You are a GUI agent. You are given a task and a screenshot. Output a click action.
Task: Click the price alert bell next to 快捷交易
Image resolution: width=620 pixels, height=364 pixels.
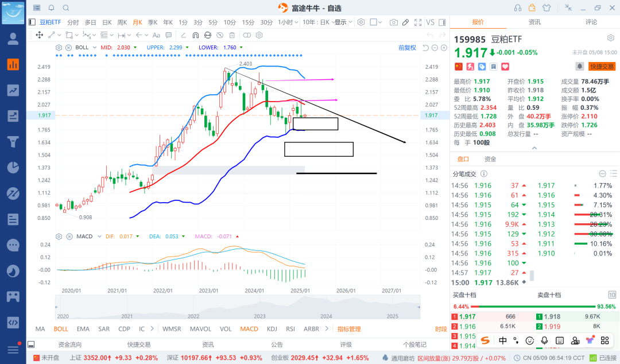(580, 67)
